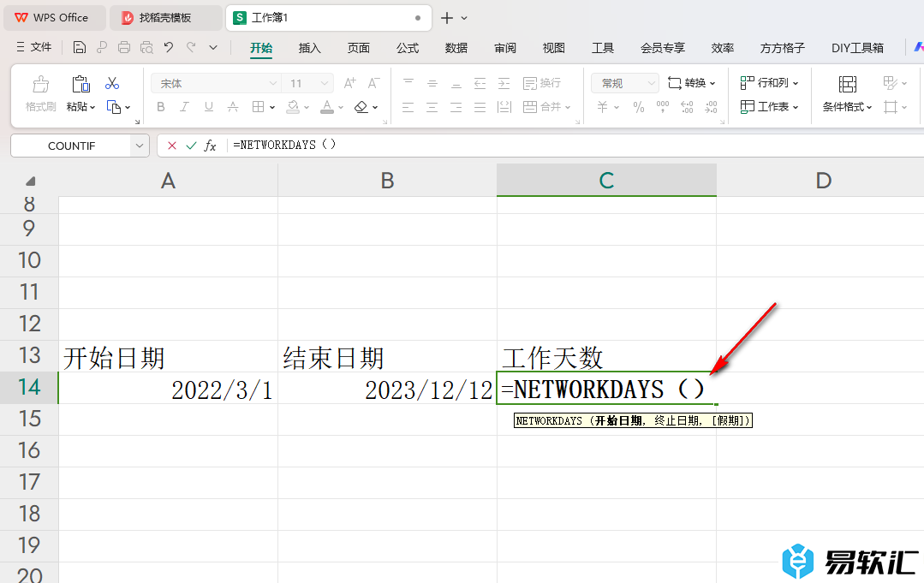Toggle Italic formatting
This screenshot has height=583, width=924.
[184, 107]
